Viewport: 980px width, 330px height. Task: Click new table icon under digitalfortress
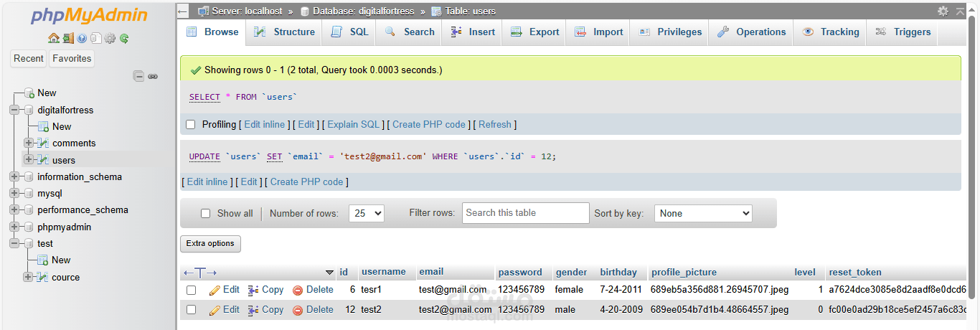pos(44,127)
